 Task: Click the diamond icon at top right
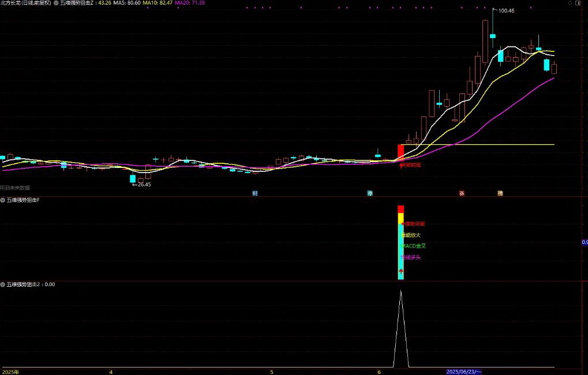tap(570, 3)
